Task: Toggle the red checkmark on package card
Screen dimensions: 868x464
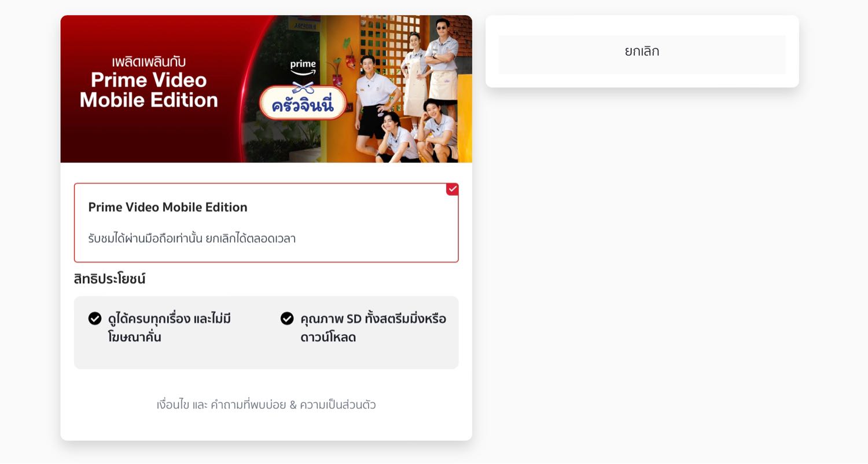Action: 452,189
